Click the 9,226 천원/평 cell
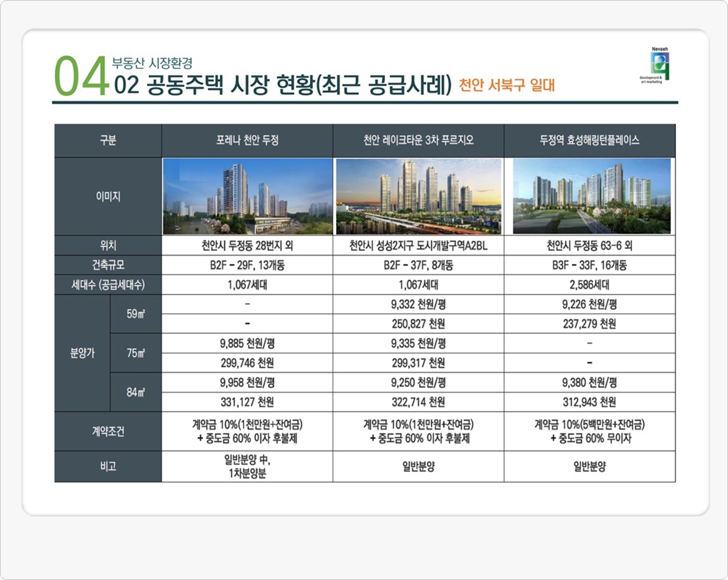 point(590,304)
